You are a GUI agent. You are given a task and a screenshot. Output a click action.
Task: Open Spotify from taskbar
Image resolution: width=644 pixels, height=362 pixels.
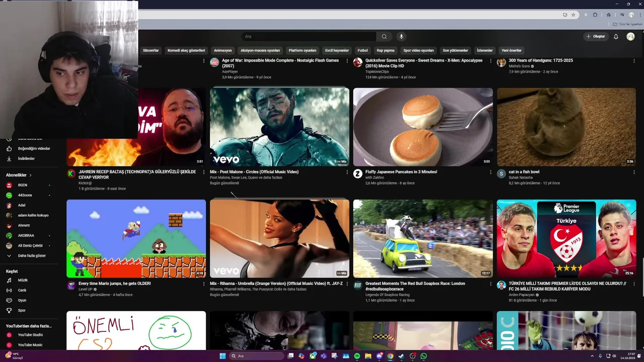(357, 356)
